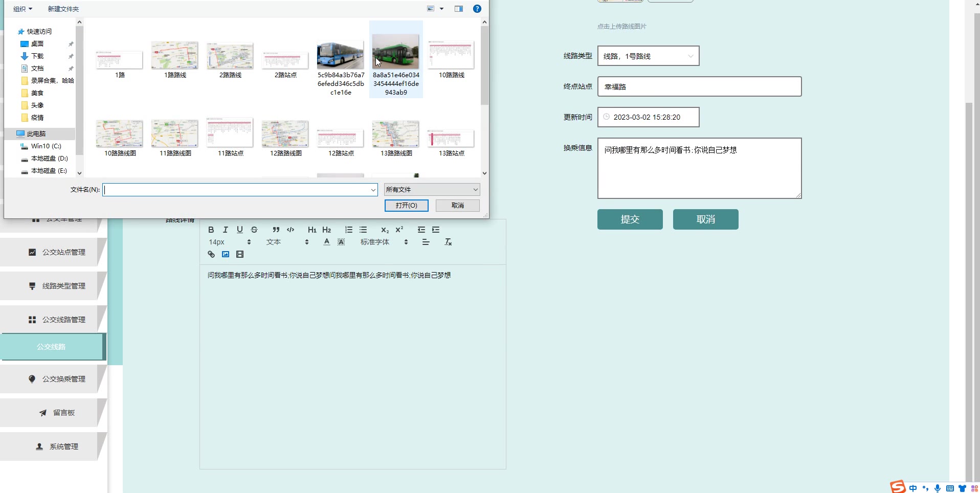Insert a blockquote using the quote icon
This screenshot has height=493, width=980.
(x=276, y=230)
